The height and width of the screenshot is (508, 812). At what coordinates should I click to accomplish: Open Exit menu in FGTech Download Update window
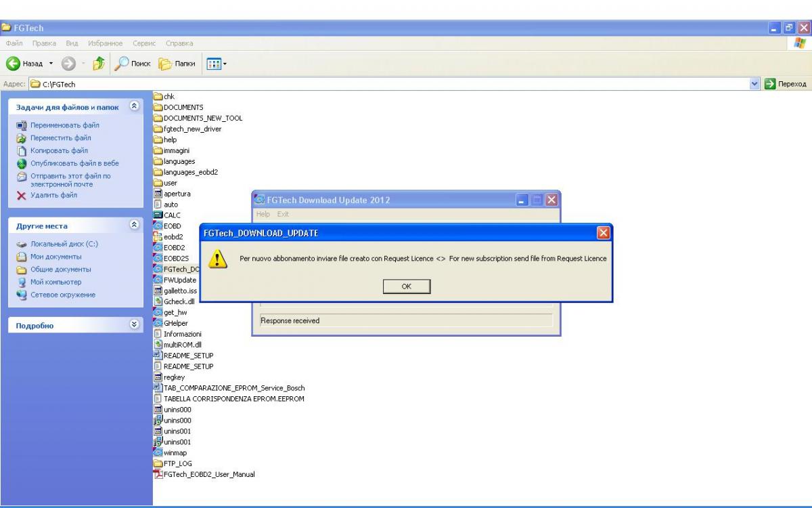click(283, 214)
